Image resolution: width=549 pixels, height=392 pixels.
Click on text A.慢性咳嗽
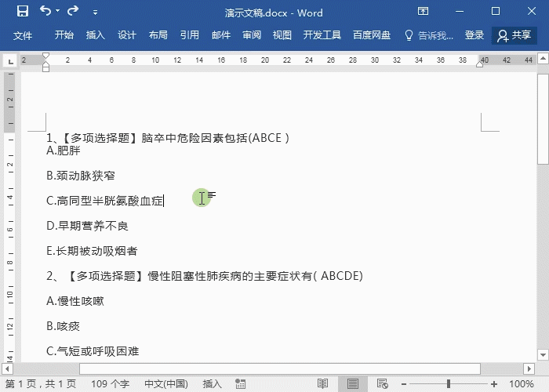tap(75, 301)
